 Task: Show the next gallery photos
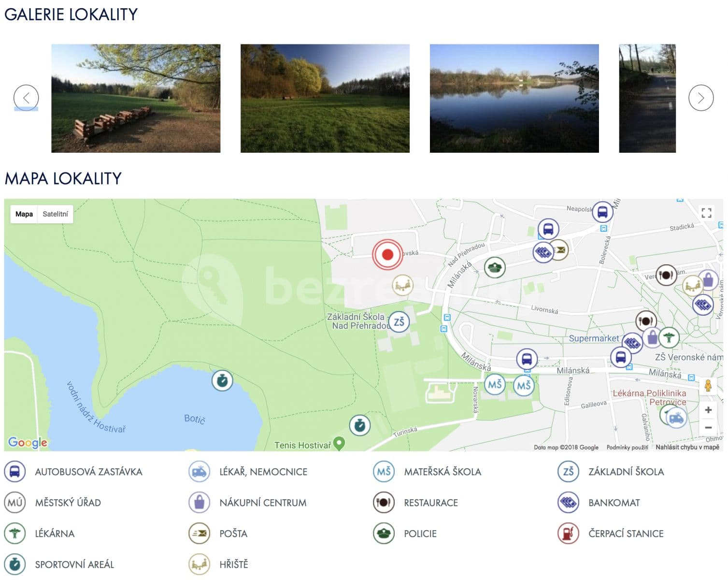pyautogui.click(x=700, y=98)
